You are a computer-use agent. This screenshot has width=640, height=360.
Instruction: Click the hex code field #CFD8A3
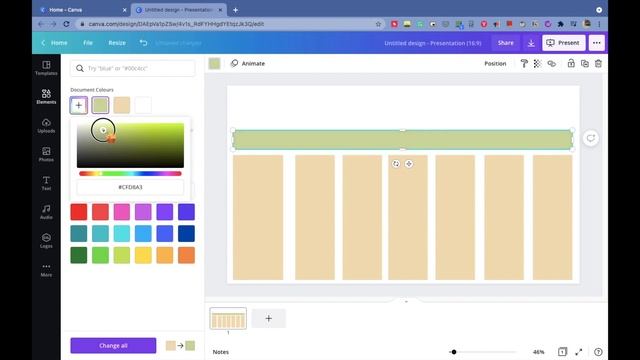(130, 187)
